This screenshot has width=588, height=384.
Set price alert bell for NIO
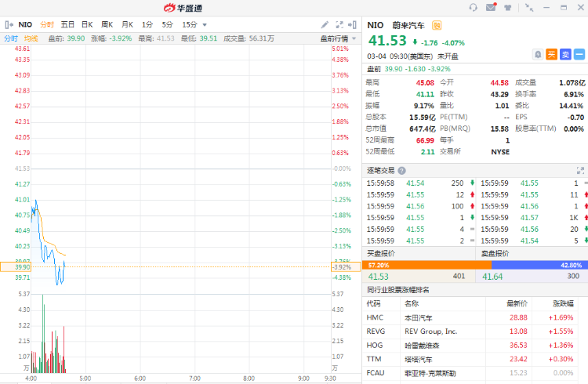(538, 54)
